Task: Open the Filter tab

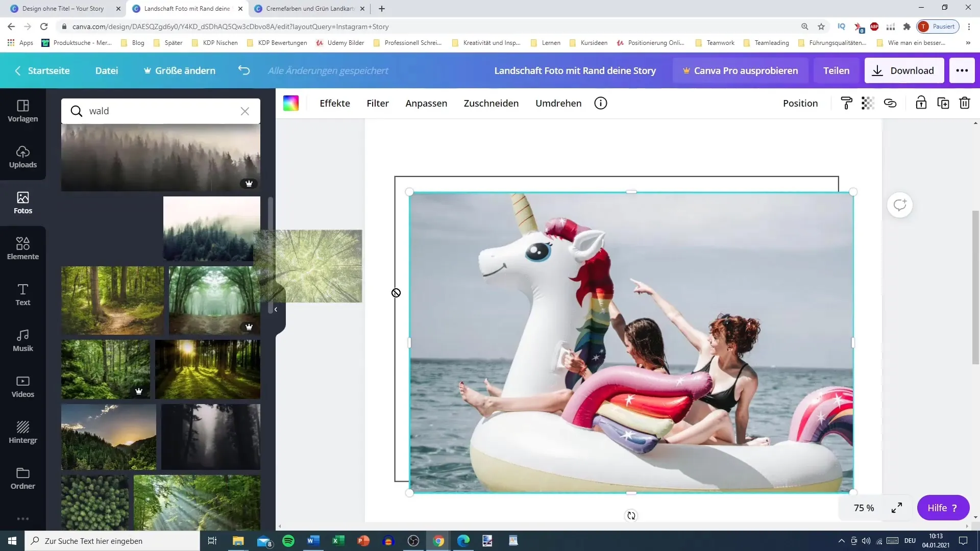Action: 378,103
